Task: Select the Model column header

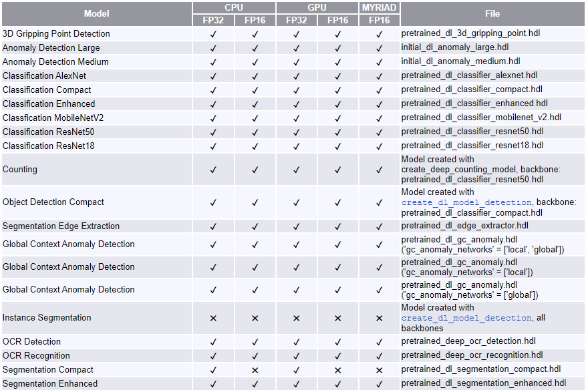Action: click(x=97, y=14)
